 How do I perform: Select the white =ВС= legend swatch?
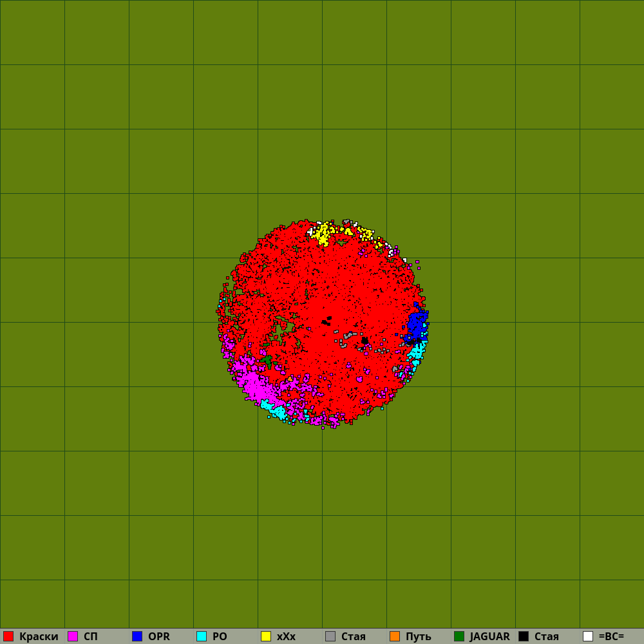tap(588, 636)
